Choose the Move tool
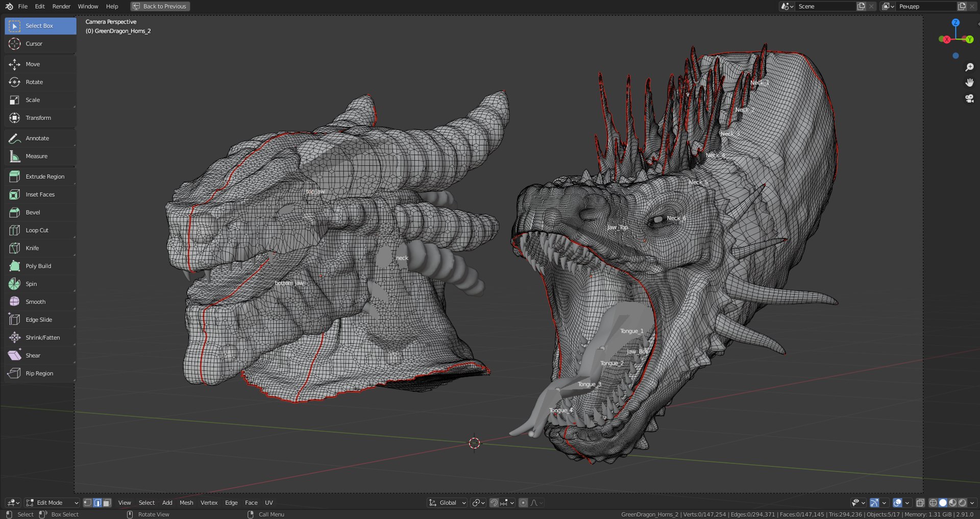This screenshot has width=980, height=519. (40, 64)
